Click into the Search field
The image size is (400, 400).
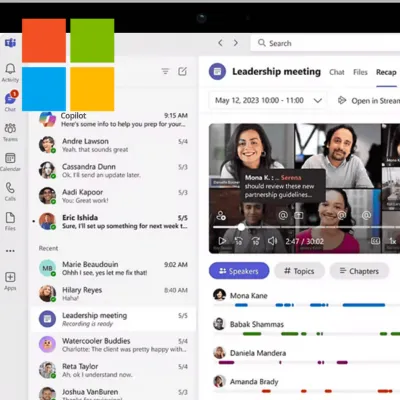(x=325, y=43)
